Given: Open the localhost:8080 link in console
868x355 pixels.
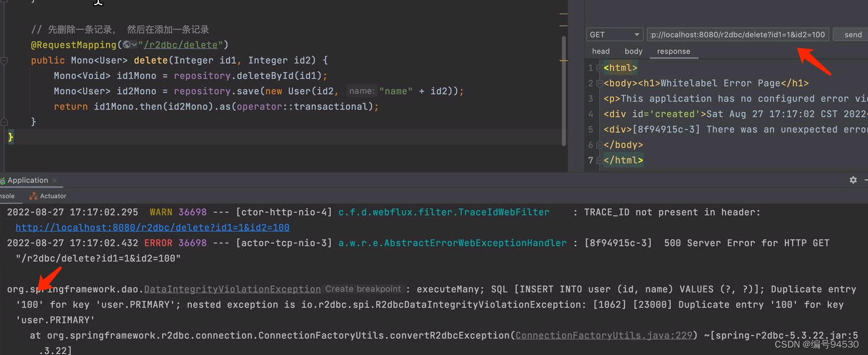Looking at the screenshot, I should 153,227.
